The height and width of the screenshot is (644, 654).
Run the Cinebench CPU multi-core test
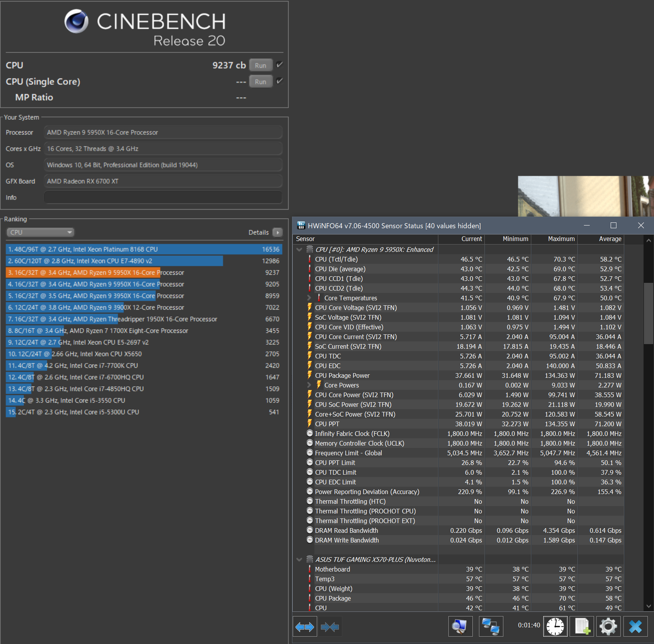coord(261,65)
